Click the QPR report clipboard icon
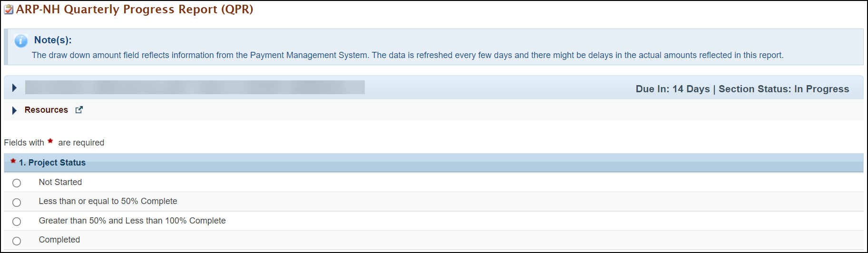This screenshot has height=253, width=868. point(9,10)
